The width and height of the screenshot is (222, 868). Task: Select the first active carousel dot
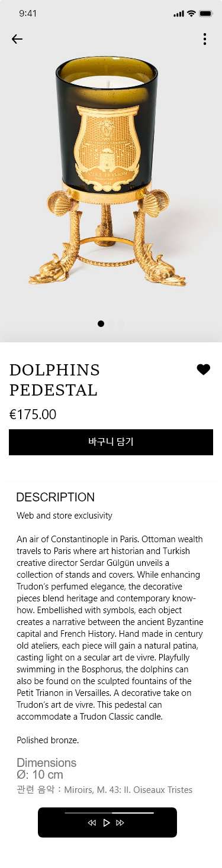pos(101,323)
